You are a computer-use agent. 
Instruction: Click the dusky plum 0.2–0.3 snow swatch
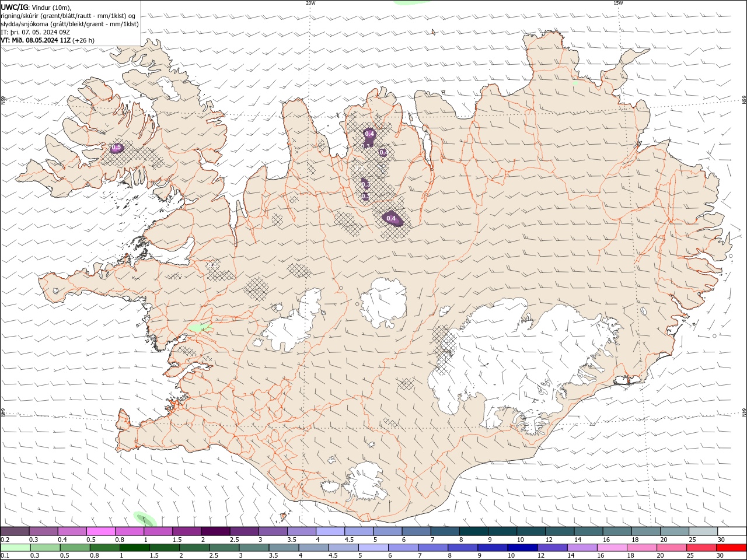click(15, 531)
